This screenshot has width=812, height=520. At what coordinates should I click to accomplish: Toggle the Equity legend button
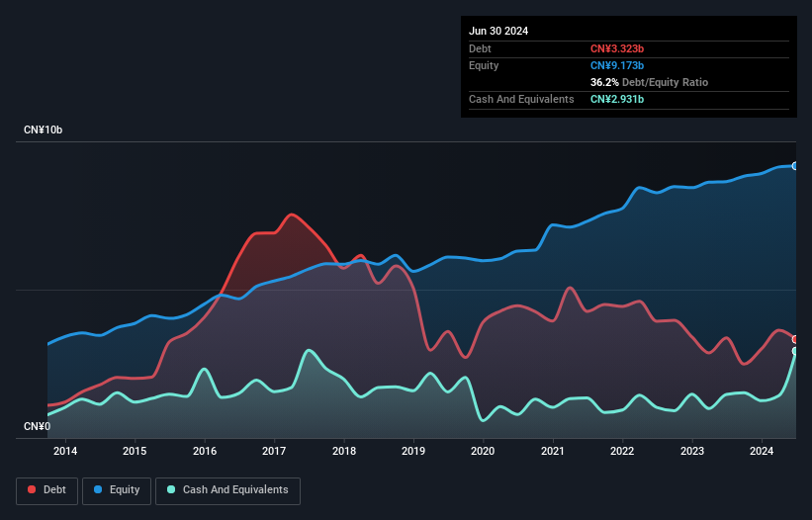[117, 490]
